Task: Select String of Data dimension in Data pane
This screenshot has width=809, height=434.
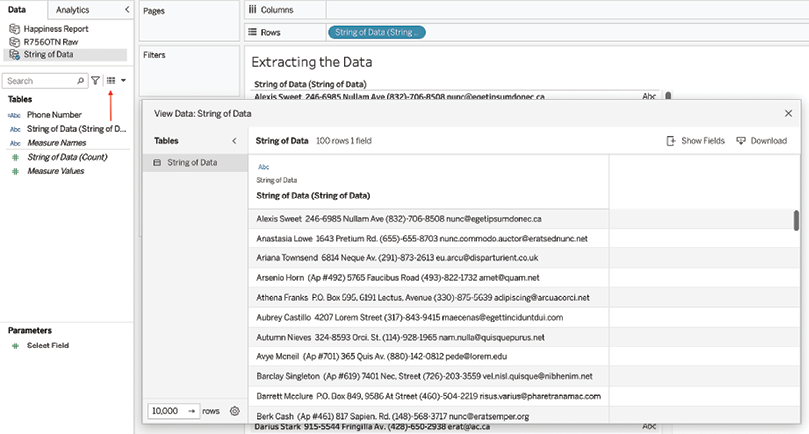Action: click(x=76, y=129)
